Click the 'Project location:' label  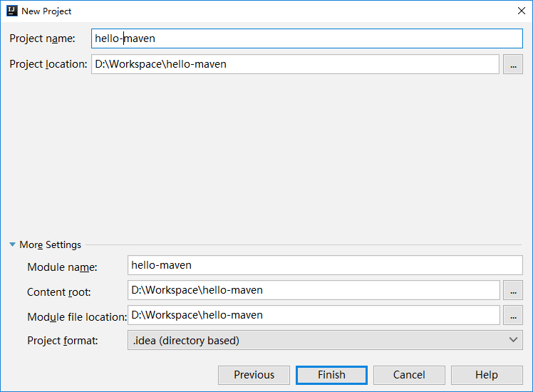coord(48,64)
